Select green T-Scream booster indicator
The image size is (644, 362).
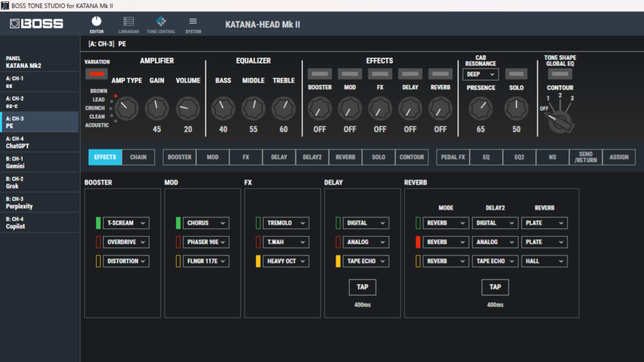click(98, 223)
